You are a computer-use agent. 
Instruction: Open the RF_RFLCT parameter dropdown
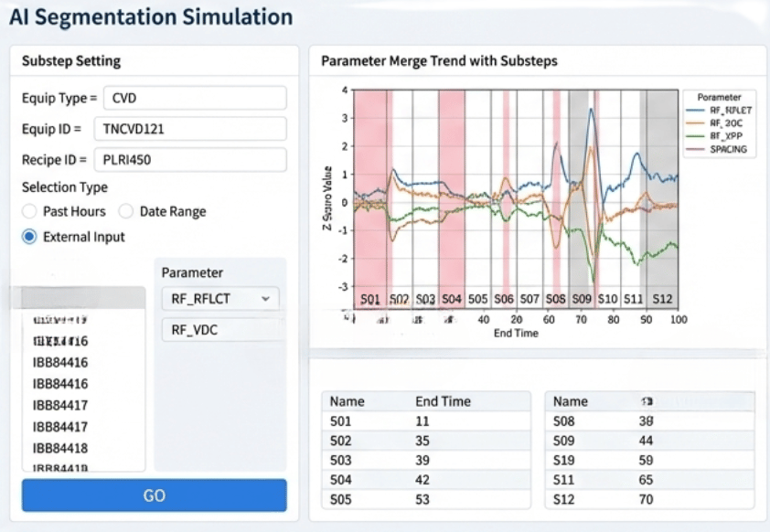(219, 298)
